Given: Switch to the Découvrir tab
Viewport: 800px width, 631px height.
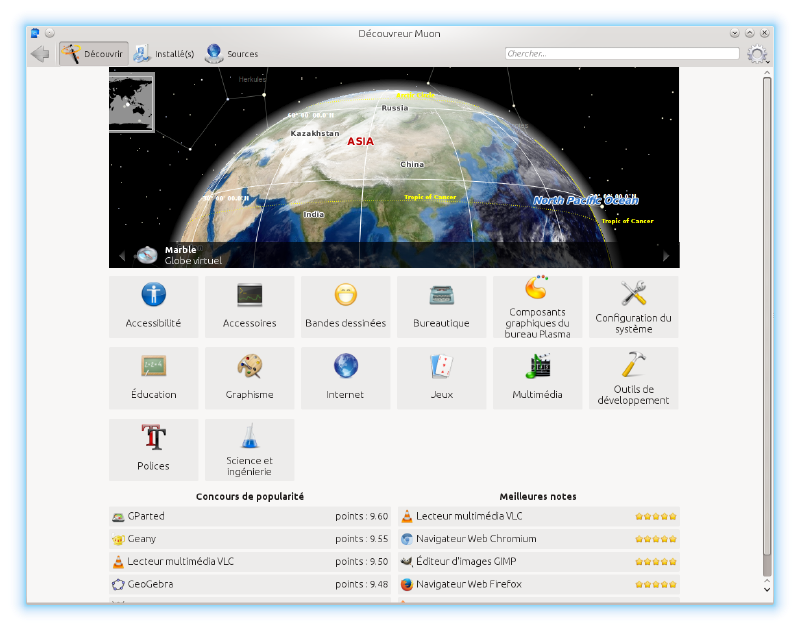Looking at the screenshot, I should (x=94, y=54).
